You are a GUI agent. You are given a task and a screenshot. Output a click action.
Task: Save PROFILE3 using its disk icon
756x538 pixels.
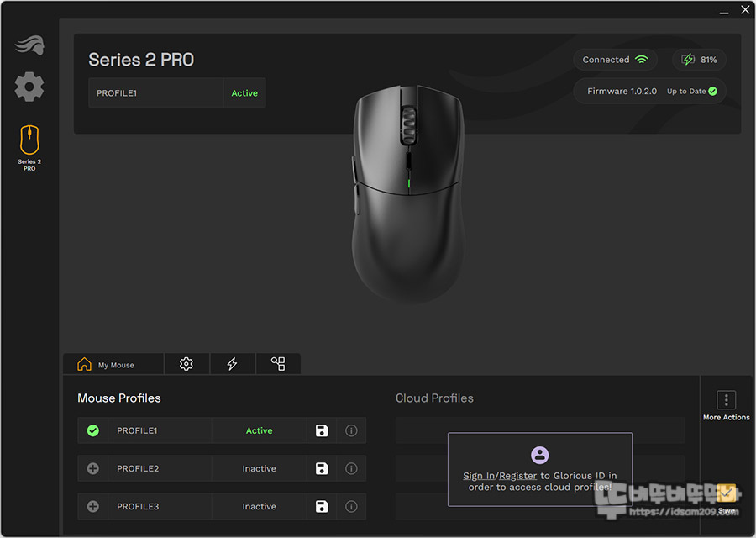point(322,507)
